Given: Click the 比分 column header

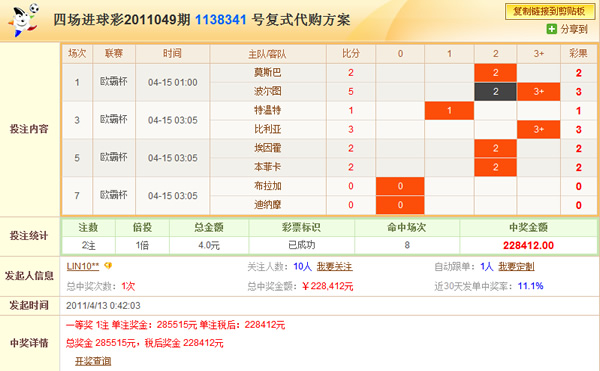Looking at the screenshot, I should tap(351, 54).
